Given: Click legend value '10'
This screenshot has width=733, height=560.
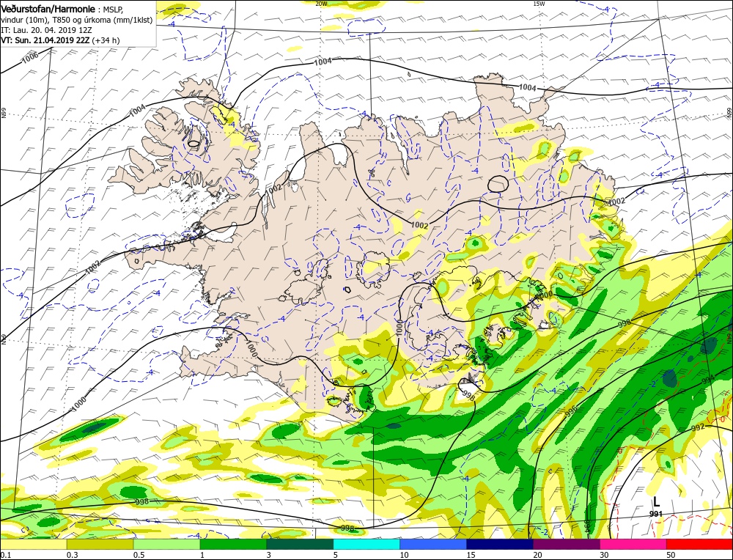Looking at the screenshot, I should [405, 555].
